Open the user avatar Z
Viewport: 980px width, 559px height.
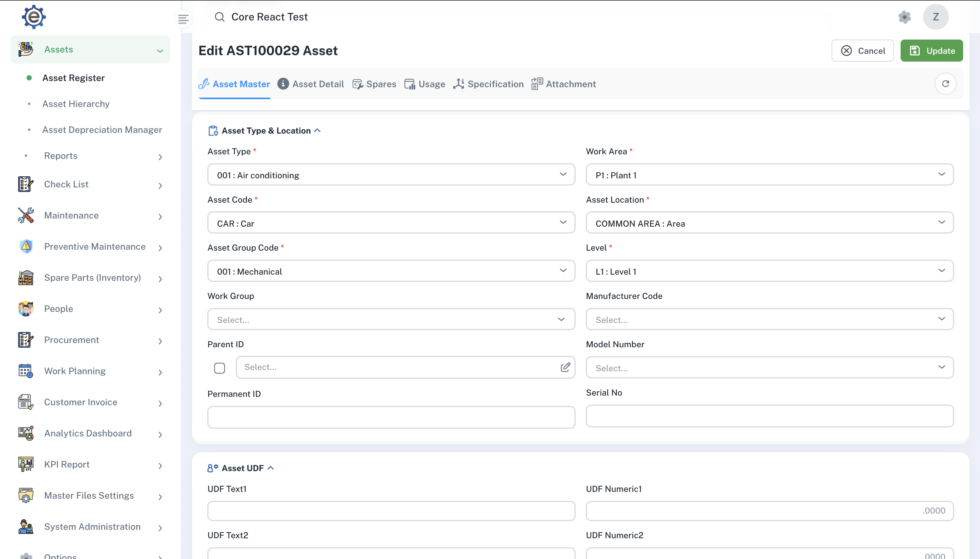(x=936, y=17)
